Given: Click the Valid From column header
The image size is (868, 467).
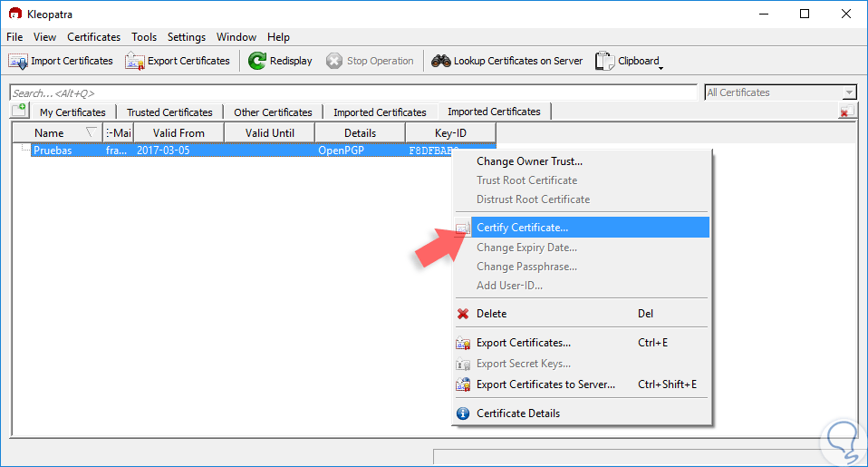Looking at the screenshot, I should [178, 133].
